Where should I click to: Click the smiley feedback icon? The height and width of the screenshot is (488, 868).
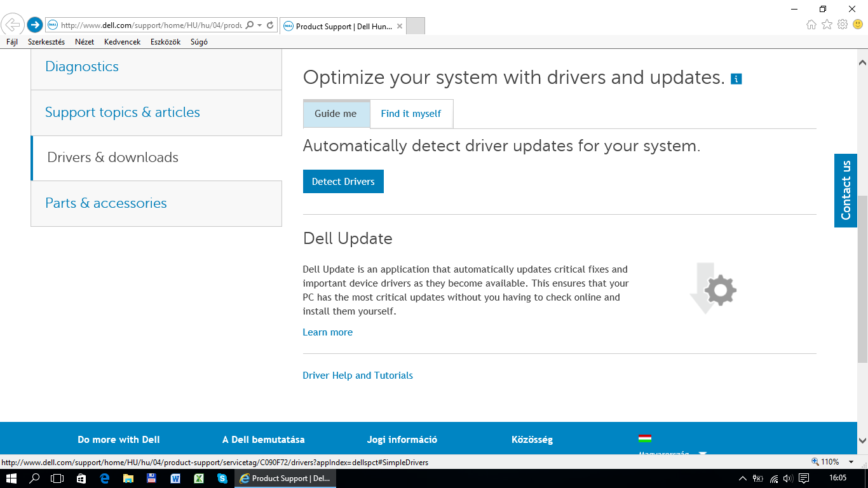(x=858, y=25)
